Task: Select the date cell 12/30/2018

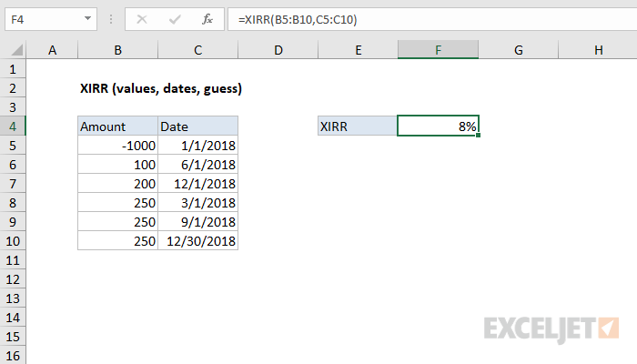Action: 197,241
